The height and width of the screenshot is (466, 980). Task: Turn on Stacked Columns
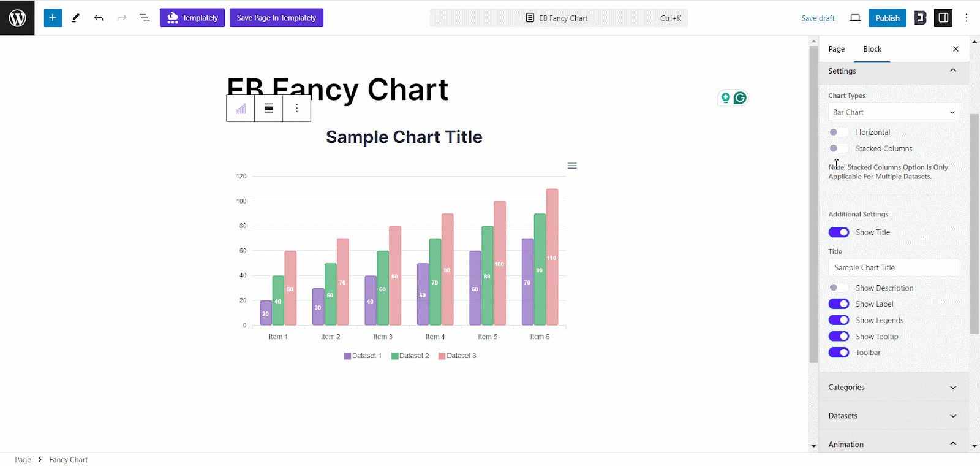click(839, 148)
